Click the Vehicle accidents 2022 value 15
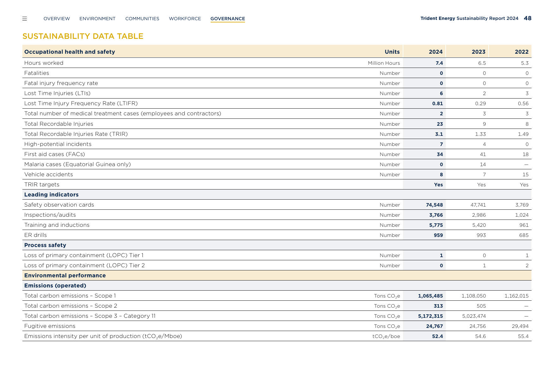Viewport: 554px width, 392px height. click(525, 175)
